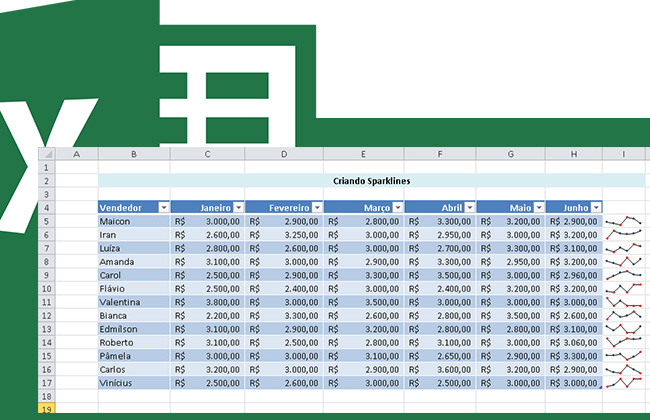Screen dimensions: 650x420
Task: Select row 18 header
Action: coord(47,396)
